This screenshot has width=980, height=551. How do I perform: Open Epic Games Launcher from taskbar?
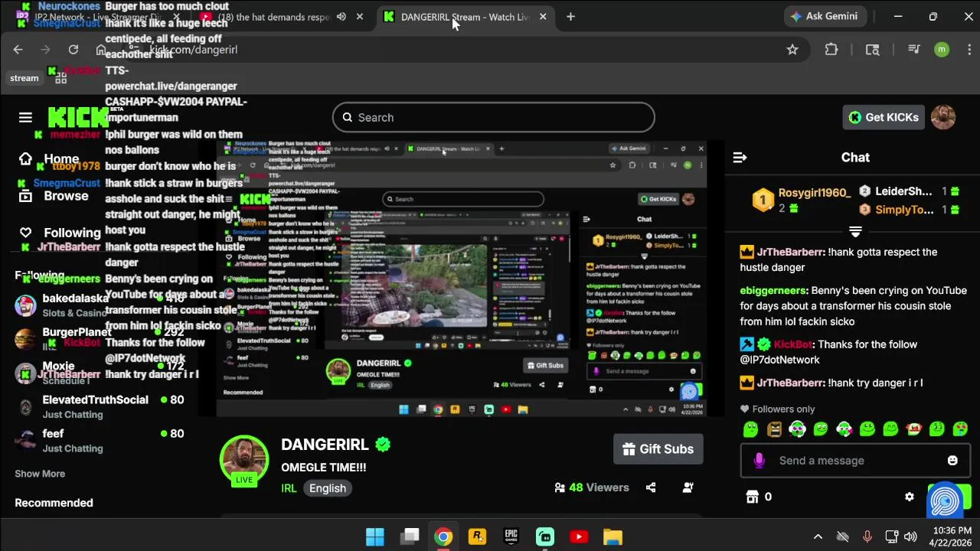coord(511,537)
